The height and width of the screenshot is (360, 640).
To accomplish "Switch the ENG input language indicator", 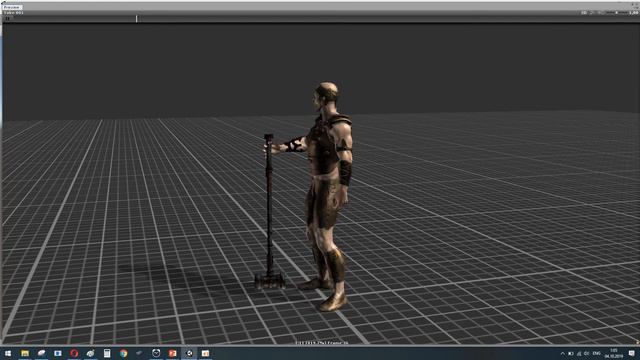I will [597, 353].
